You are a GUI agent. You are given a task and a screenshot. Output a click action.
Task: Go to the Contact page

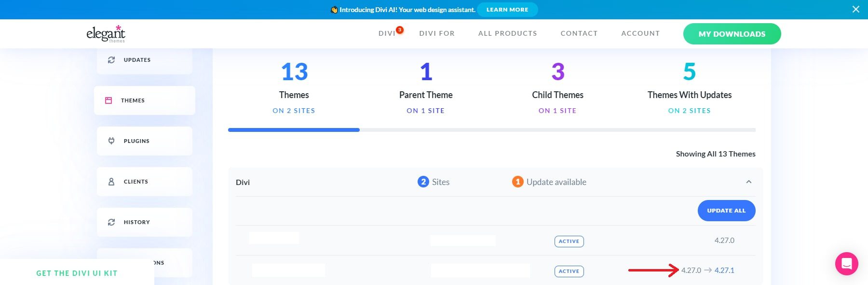click(x=579, y=33)
